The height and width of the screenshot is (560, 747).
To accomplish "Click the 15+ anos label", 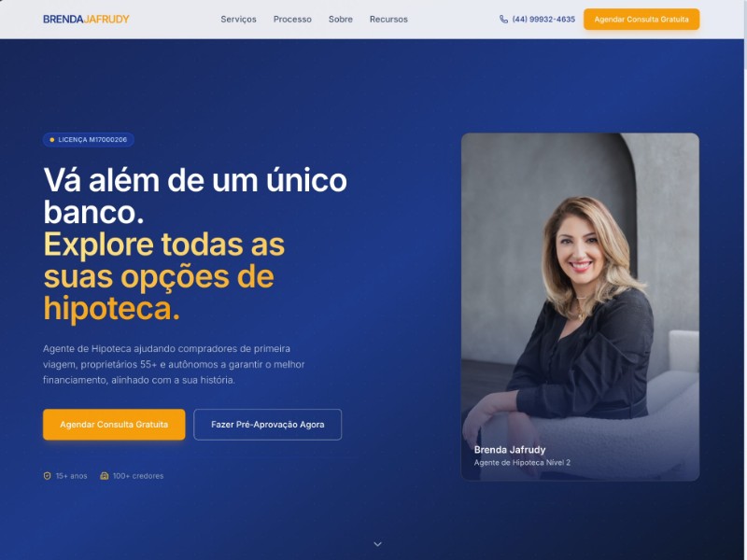I will coord(72,476).
